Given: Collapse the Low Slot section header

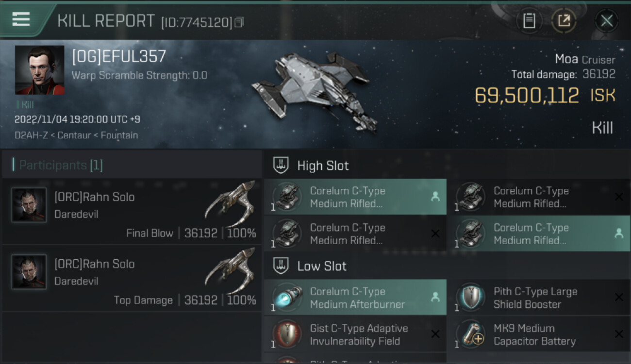Looking at the screenshot, I should (x=322, y=266).
